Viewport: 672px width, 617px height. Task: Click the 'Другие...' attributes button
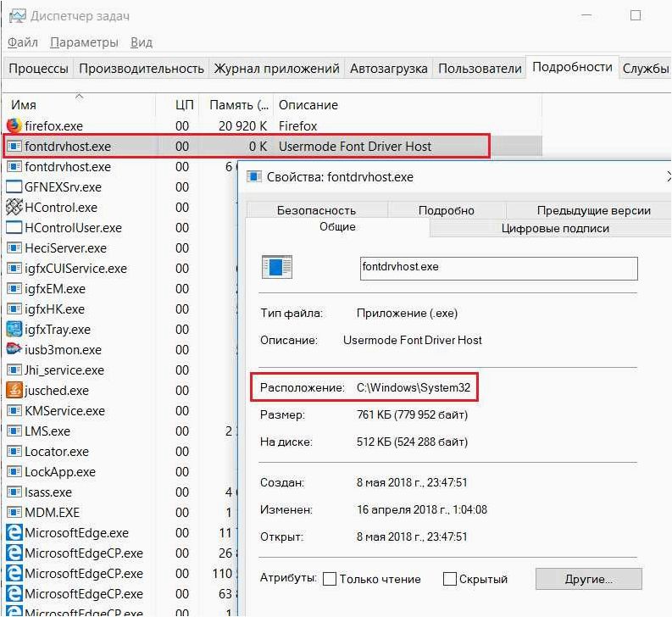pyautogui.click(x=588, y=579)
